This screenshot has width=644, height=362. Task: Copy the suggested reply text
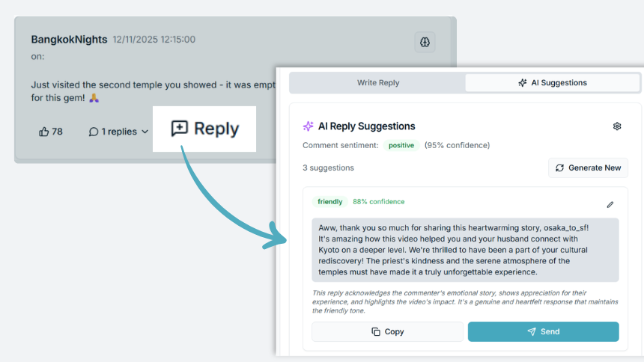387,331
